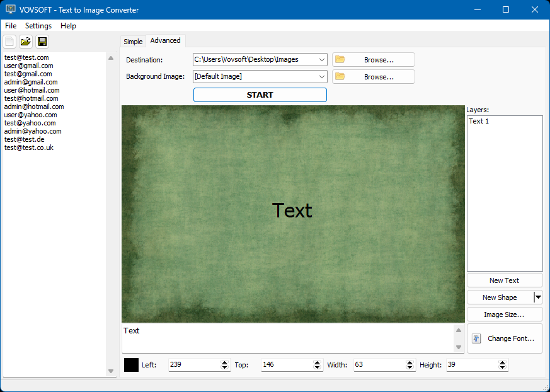This screenshot has height=392, width=550.
Task: Select the Text 1 layer
Action: coord(479,121)
